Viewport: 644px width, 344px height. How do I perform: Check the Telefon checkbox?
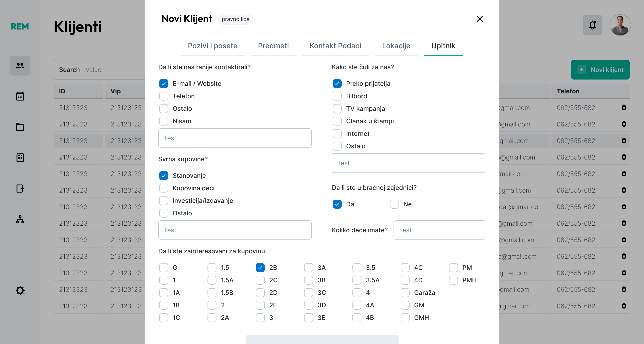(164, 96)
